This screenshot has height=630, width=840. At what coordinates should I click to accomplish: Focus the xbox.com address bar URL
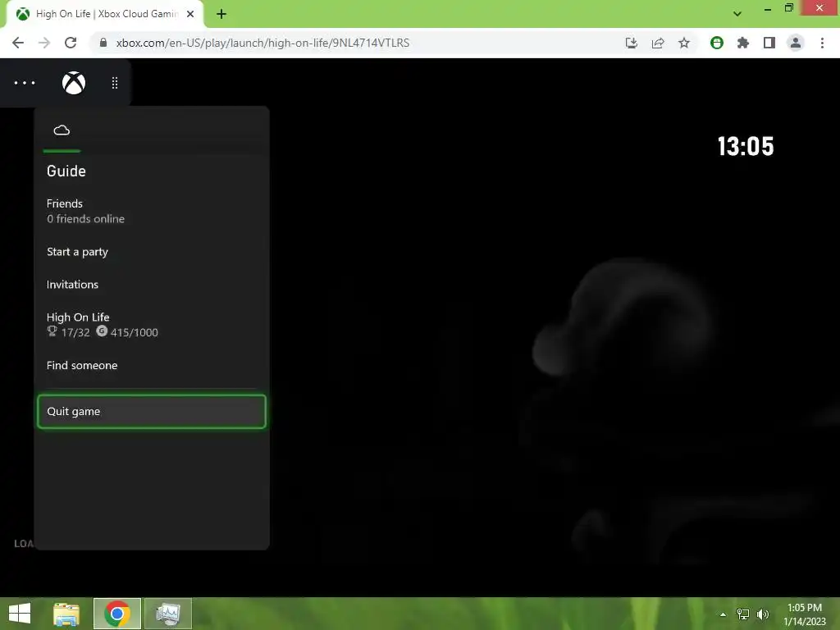262,43
